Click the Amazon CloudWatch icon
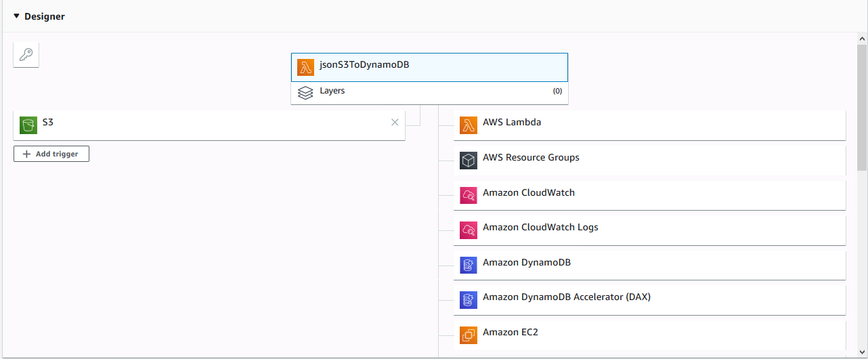868x359 pixels. (469, 195)
